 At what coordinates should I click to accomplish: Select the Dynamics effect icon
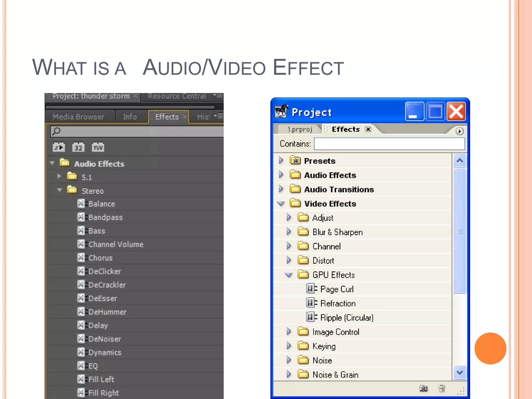[x=81, y=352]
